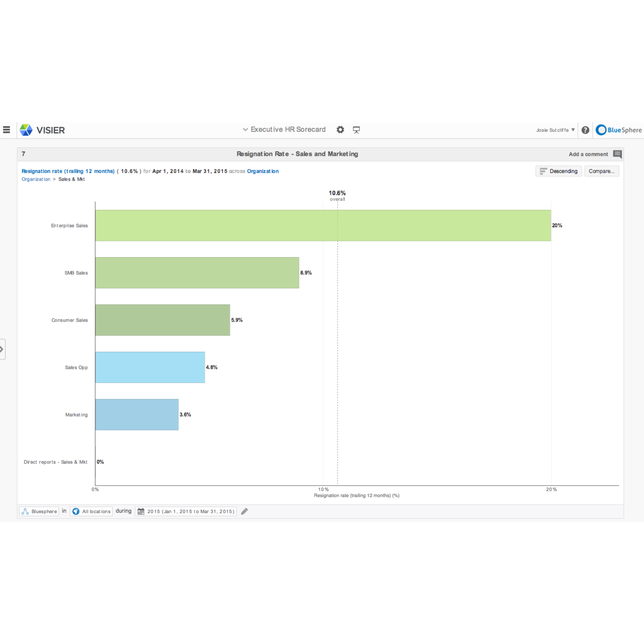The width and height of the screenshot is (644, 644).
Task: Click the Visier logo
Action: tap(43, 130)
